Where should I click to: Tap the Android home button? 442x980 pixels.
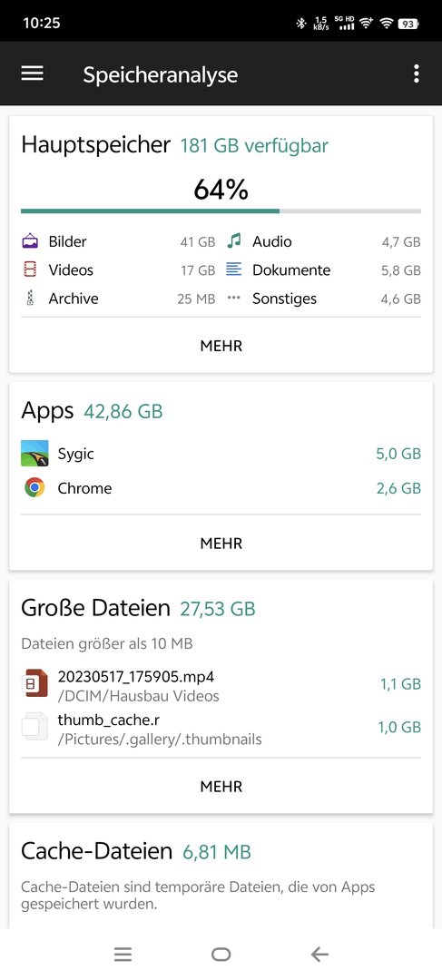pos(221,955)
